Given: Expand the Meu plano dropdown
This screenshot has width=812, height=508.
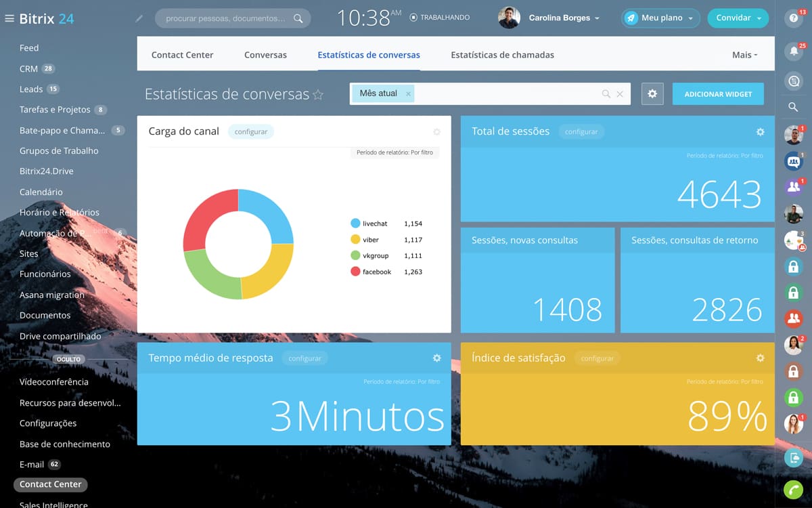Looking at the screenshot, I should [660, 18].
